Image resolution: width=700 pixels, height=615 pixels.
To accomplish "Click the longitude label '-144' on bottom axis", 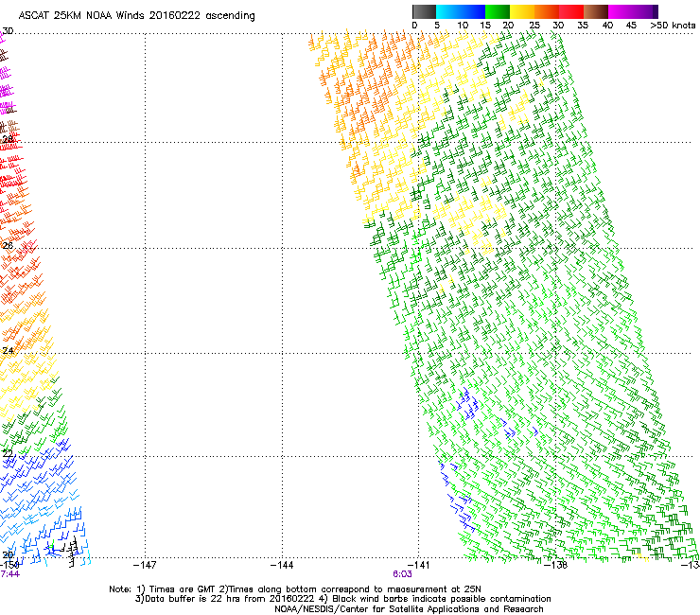I will coord(282,565).
